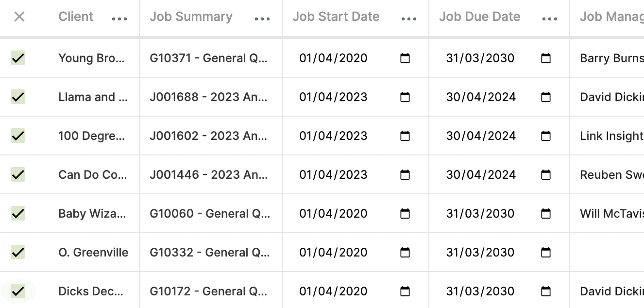Image resolution: width=644 pixels, height=308 pixels.
Task: Deselect the O. Greenville row checkbox
Action: pyautogui.click(x=18, y=253)
